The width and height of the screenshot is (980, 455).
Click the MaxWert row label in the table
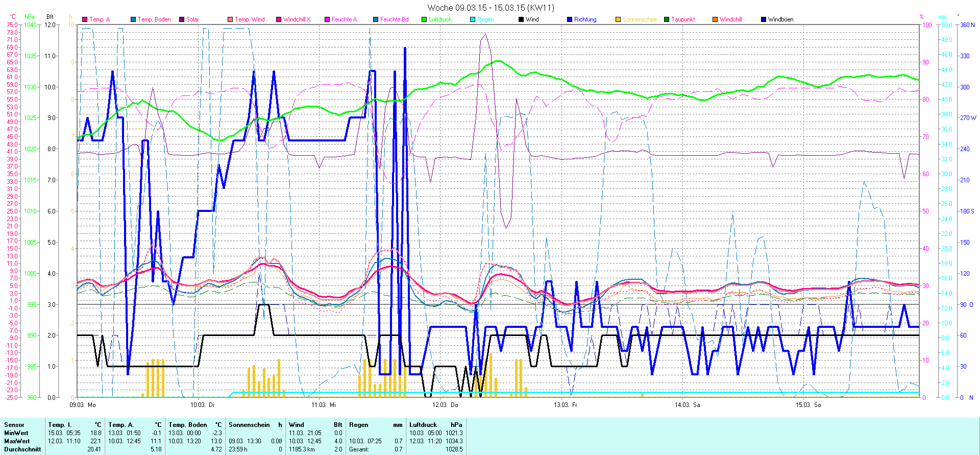[x=17, y=441]
